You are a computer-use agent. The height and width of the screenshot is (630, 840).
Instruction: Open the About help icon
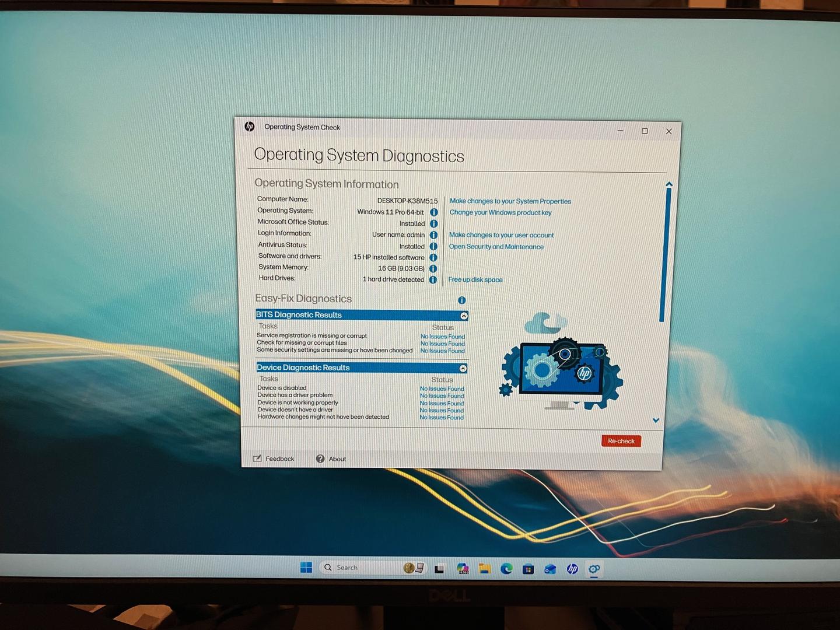[x=320, y=459]
